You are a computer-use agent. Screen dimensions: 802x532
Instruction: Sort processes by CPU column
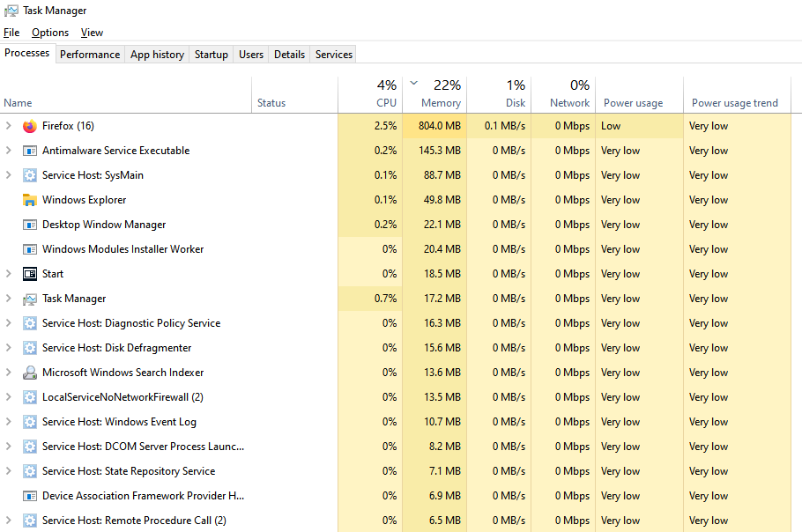pyautogui.click(x=370, y=95)
